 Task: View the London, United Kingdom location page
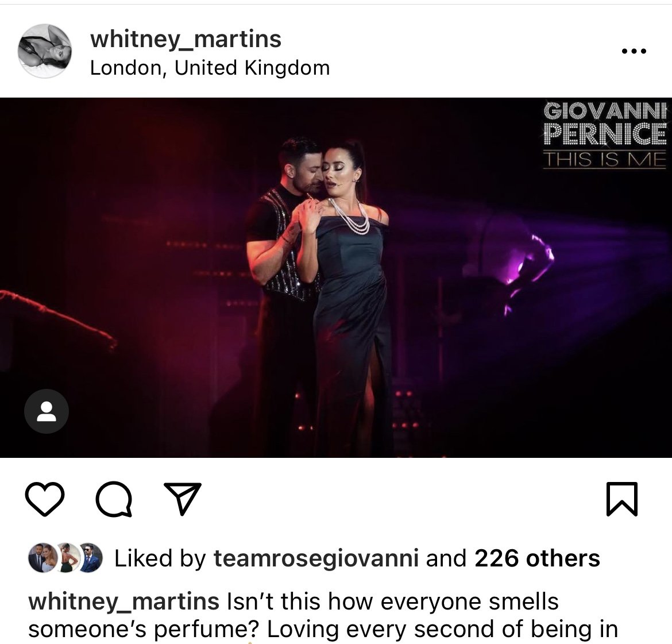point(210,68)
